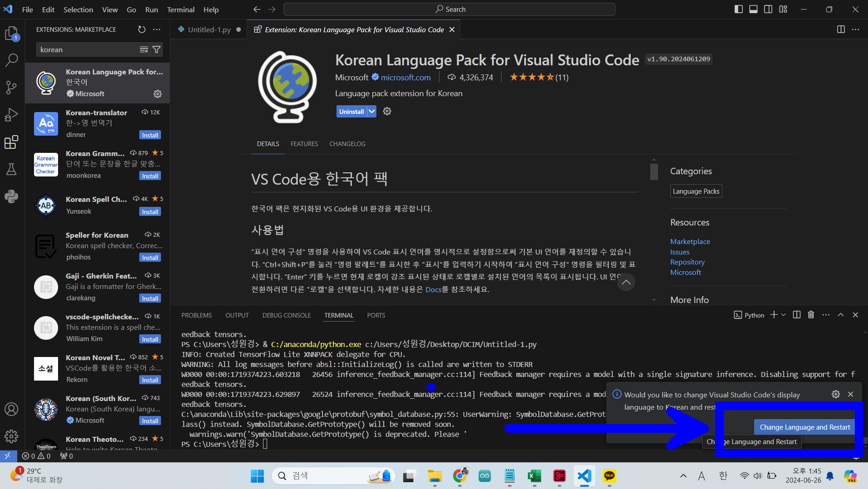Viewport: 868px width, 489px height.
Task: Open editor more actions menu
Action: pos(856,29)
